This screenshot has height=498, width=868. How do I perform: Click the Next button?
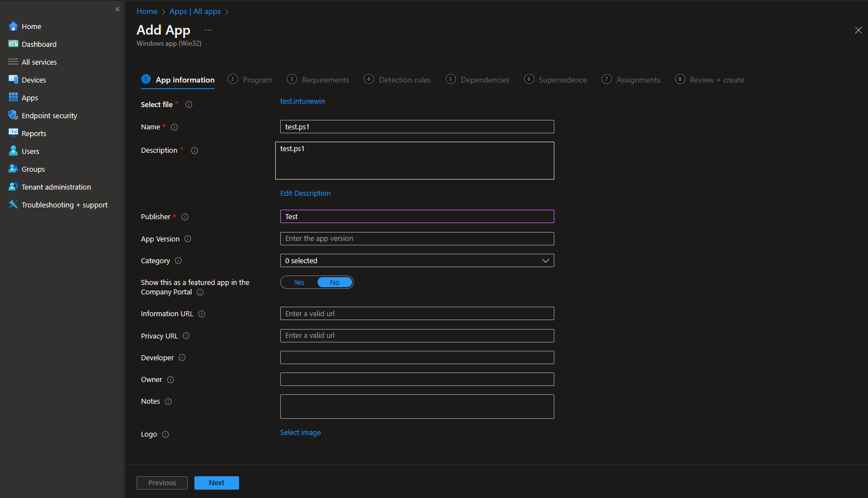pos(217,483)
